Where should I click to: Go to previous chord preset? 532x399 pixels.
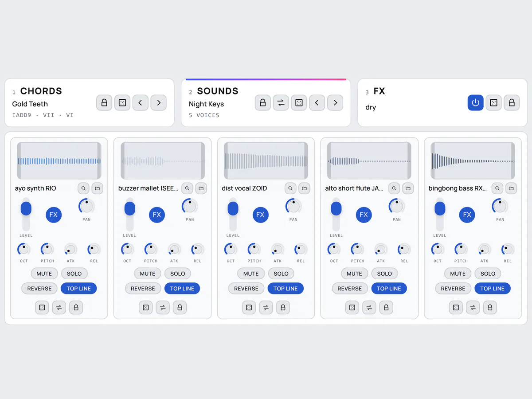141,103
